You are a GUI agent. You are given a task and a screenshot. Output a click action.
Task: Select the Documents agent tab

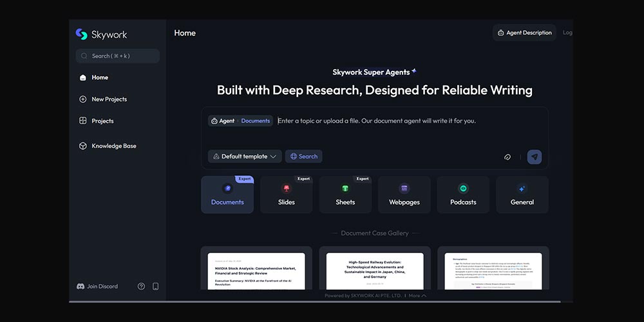[x=227, y=194]
